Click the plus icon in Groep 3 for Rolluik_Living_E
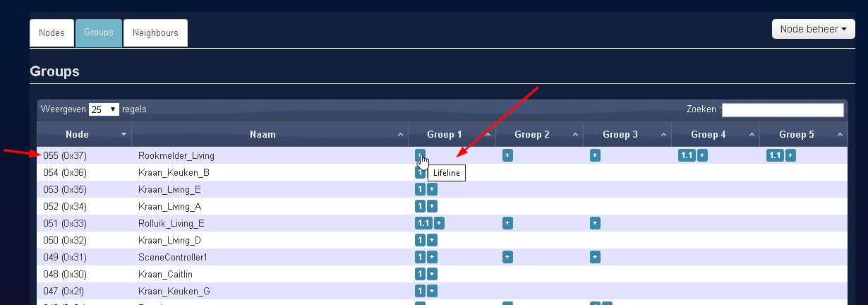The image size is (868, 305). click(x=595, y=223)
